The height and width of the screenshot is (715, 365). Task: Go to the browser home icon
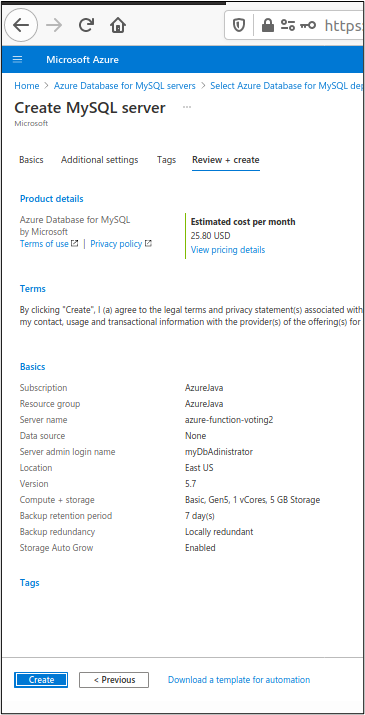tap(118, 25)
